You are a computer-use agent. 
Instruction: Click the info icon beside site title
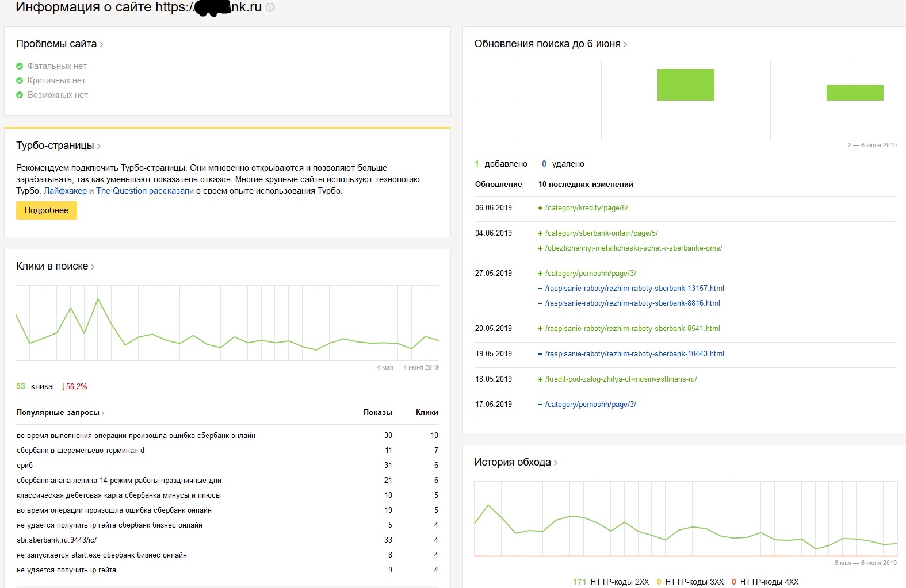click(x=270, y=7)
